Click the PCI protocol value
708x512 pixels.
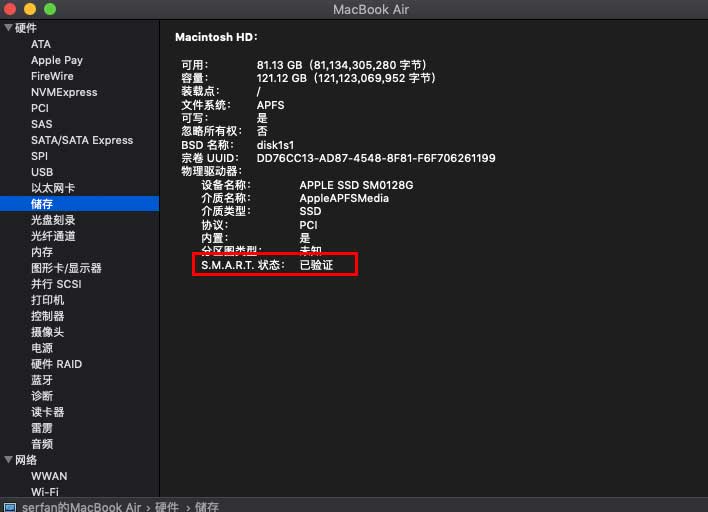point(308,225)
